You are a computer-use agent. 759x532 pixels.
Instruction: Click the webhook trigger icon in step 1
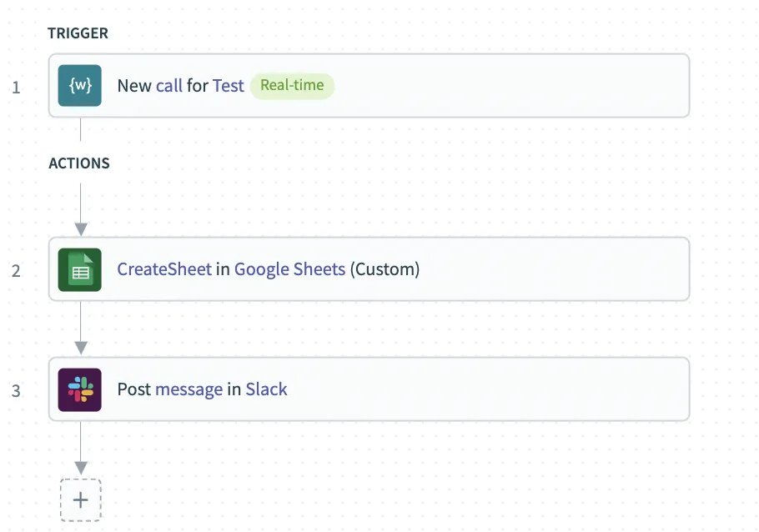click(x=80, y=86)
